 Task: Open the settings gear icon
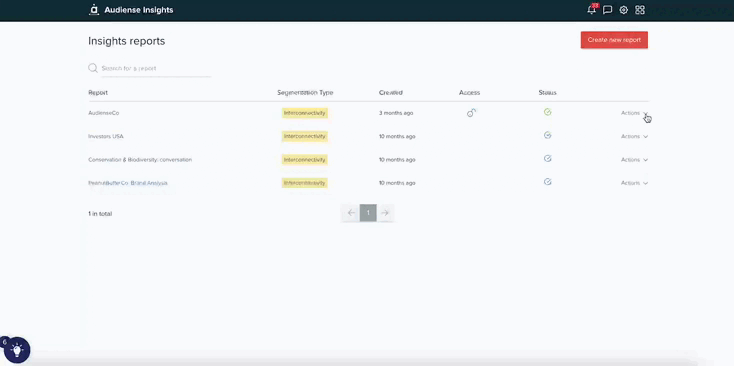pyautogui.click(x=624, y=10)
